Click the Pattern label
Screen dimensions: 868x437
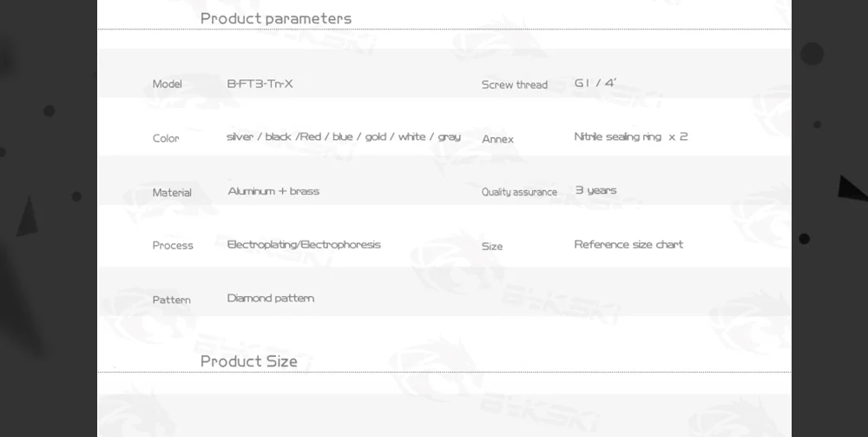171,300
